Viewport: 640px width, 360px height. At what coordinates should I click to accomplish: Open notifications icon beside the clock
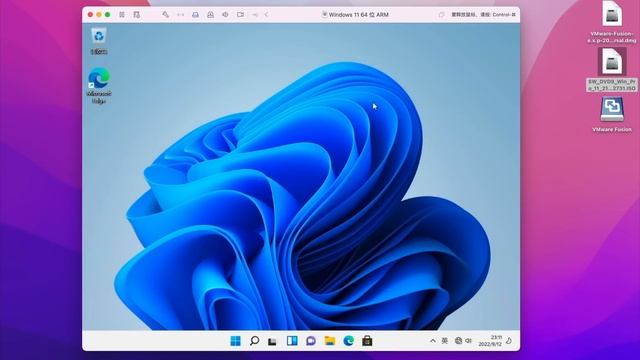tap(509, 341)
